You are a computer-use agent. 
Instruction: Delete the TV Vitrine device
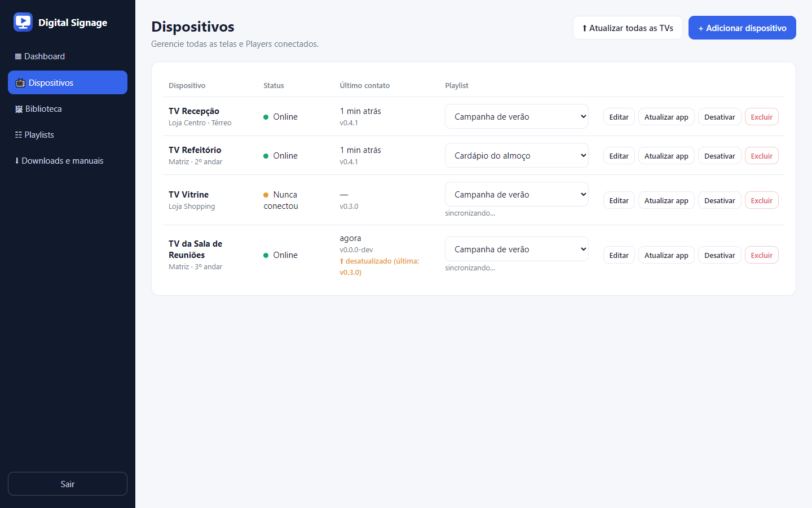762,200
